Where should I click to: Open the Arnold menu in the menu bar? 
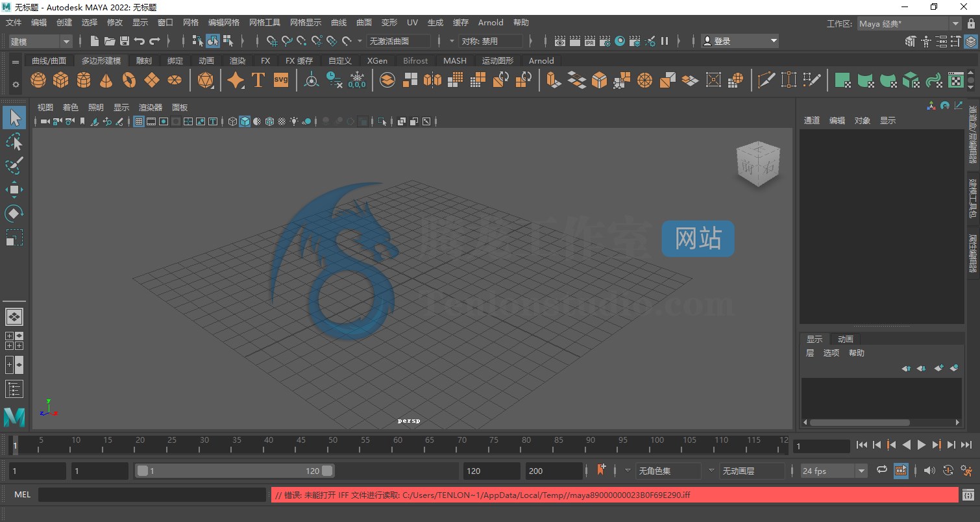(x=491, y=22)
